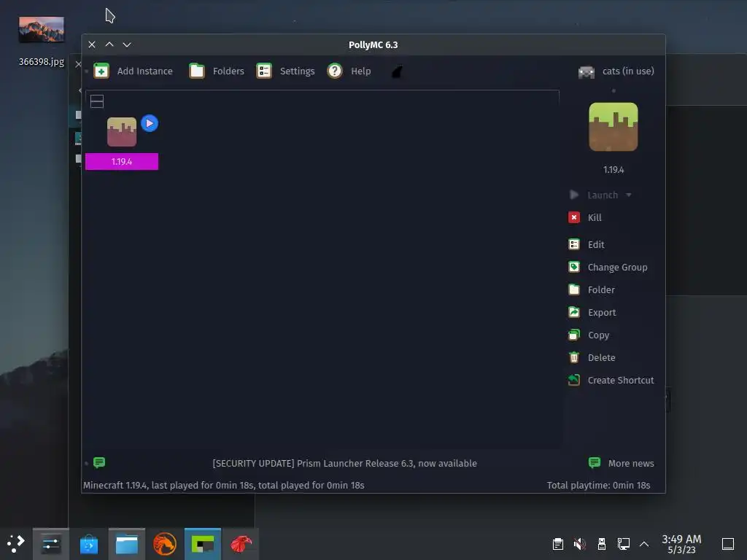
Task: Open the Discover store taskbar icon
Action: click(x=88, y=544)
